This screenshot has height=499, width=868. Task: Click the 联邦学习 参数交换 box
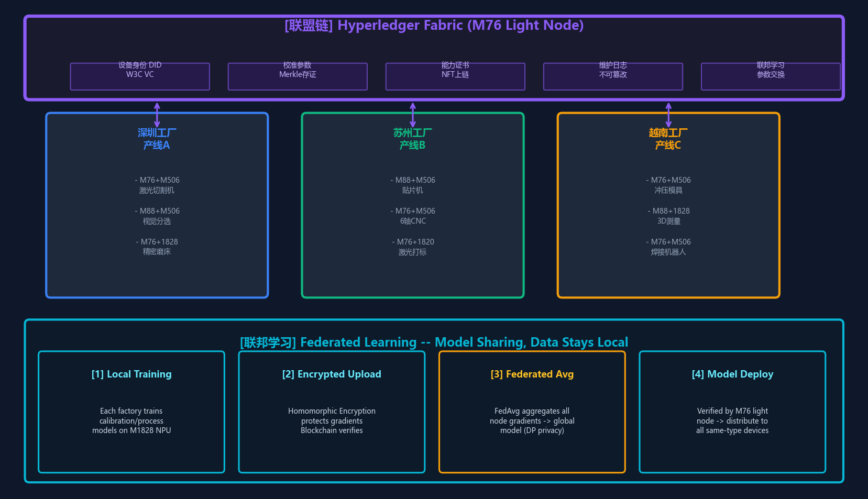[x=771, y=76]
